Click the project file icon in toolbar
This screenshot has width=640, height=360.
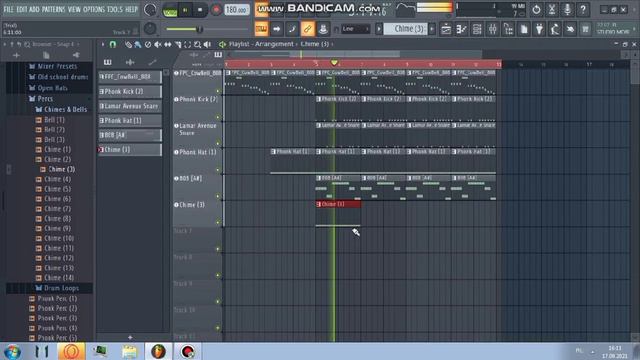click(x=524, y=29)
